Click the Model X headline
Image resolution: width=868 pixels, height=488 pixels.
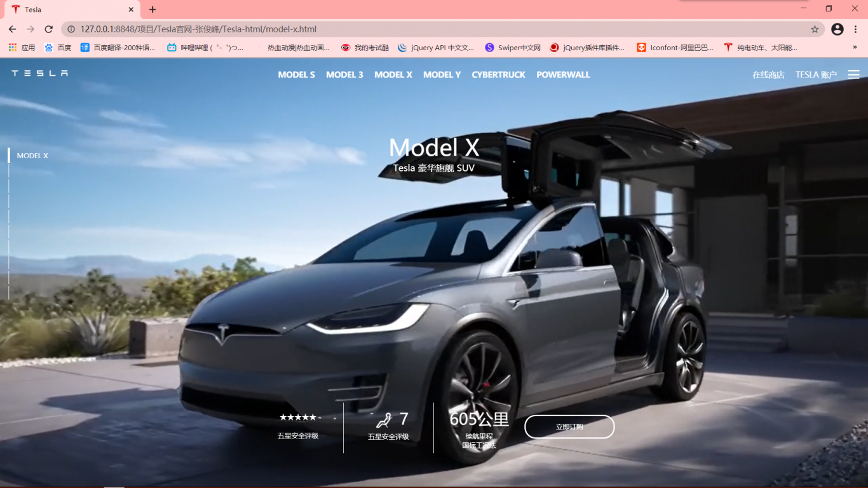tap(434, 147)
